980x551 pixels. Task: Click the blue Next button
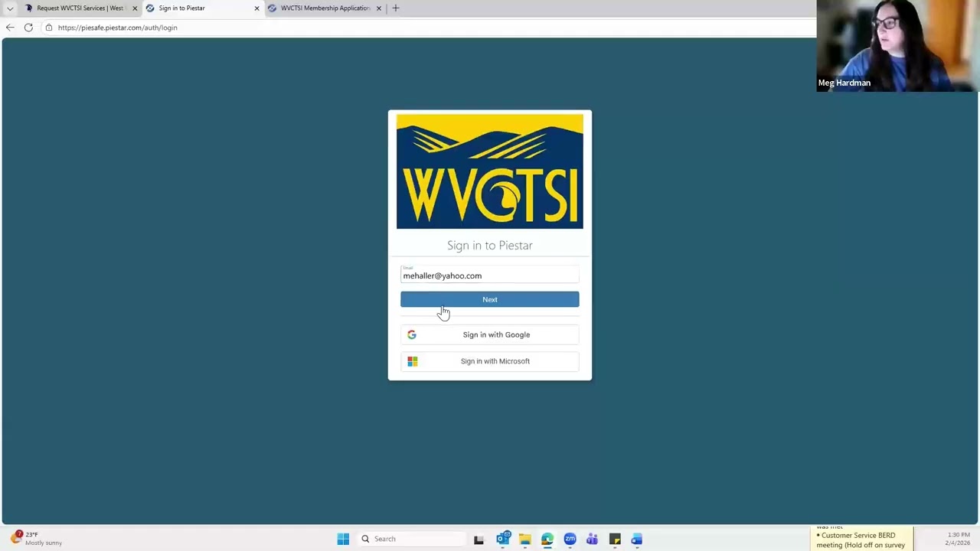[x=489, y=299]
